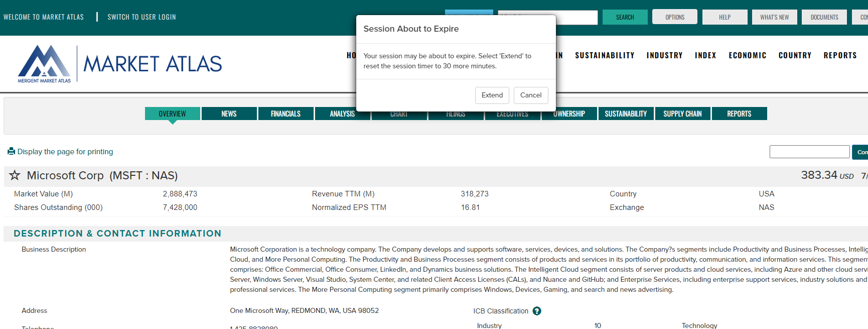Open the Index main menu

pyautogui.click(x=705, y=55)
